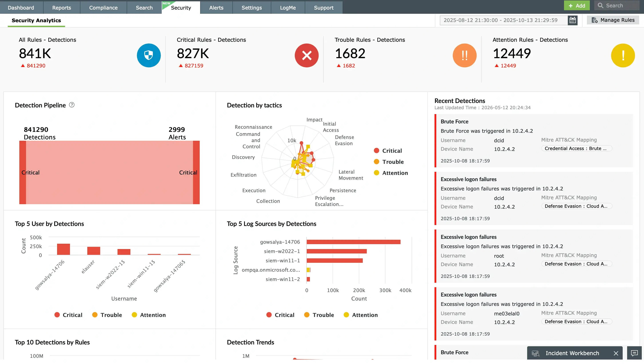Select the Security tab
This screenshot has width=644, height=364.
(x=181, y=8)
